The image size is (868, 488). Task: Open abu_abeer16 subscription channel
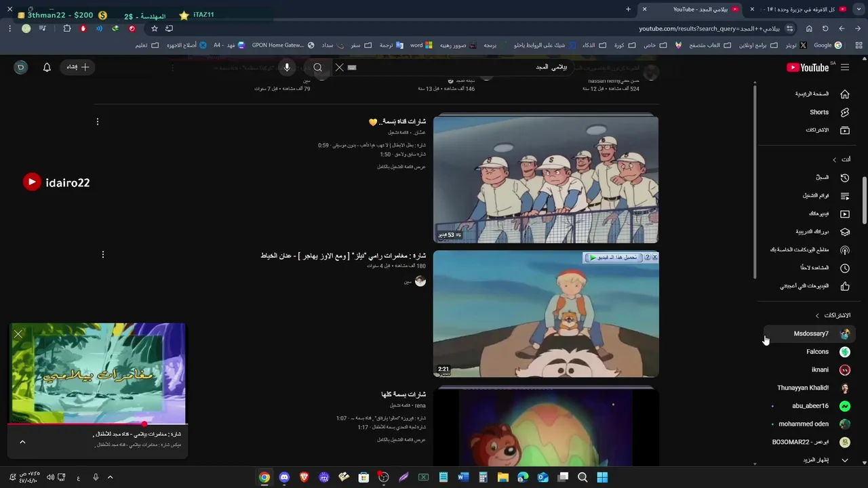click(809, 406)
